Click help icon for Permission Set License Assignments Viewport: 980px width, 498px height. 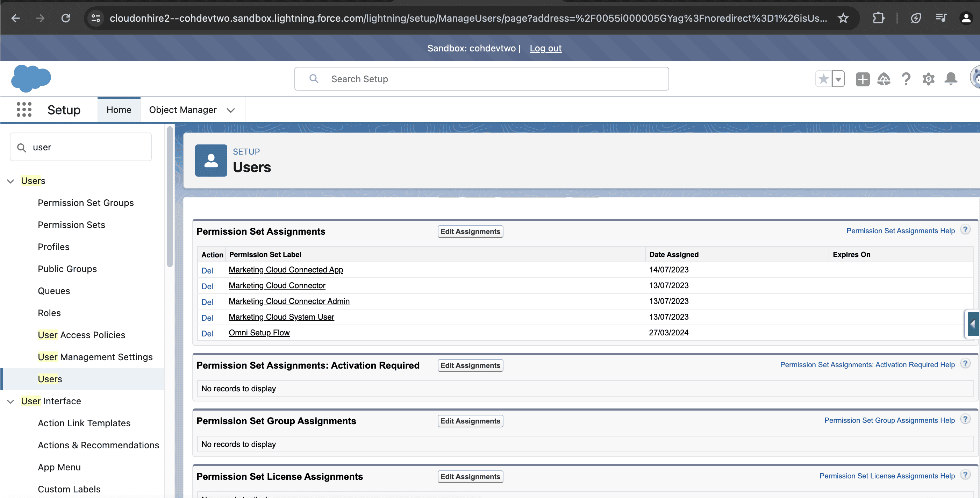click(x=965, y=475)
